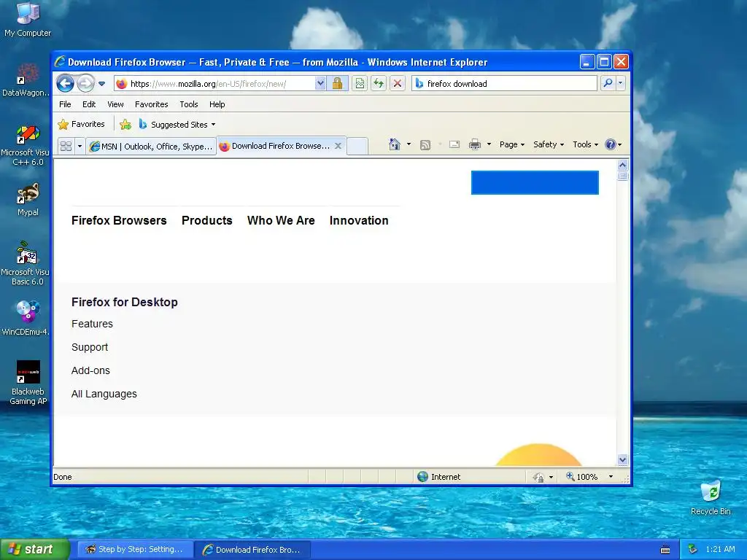Screen dimensions: 747x560
Task: Open the Safety command menu
Action: [549, 144]
